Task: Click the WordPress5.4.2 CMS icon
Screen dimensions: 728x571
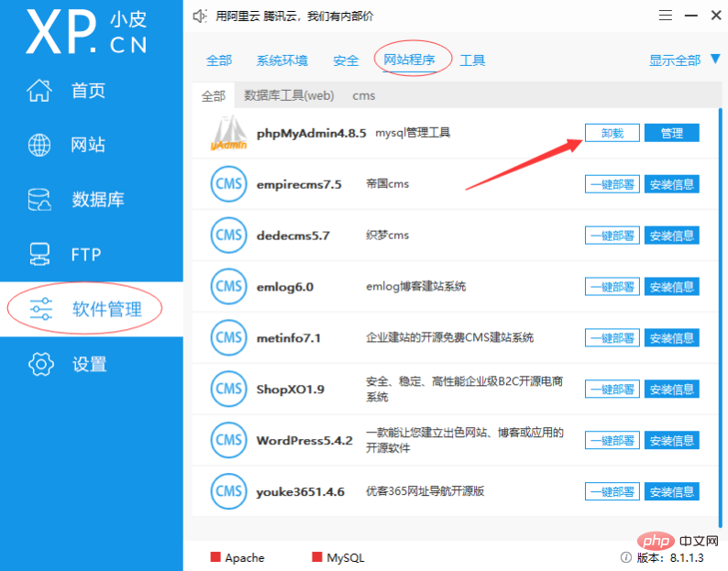Action: point(227,440)
